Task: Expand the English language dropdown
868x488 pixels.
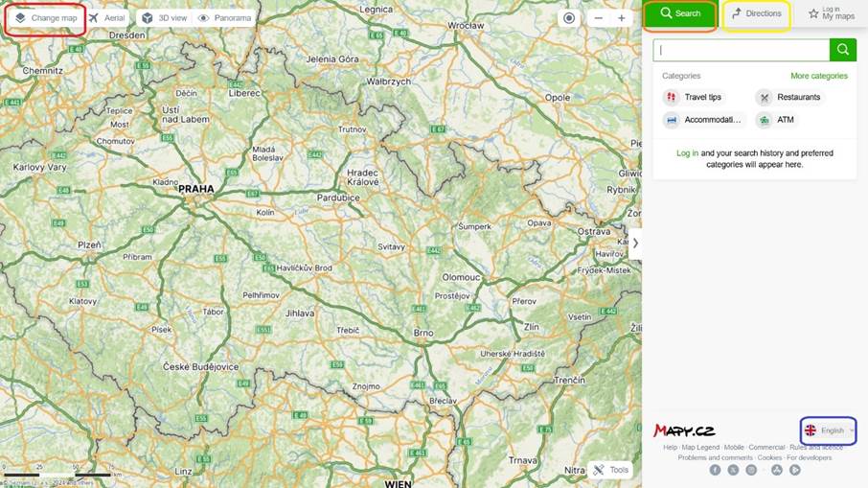Action: 829,430
